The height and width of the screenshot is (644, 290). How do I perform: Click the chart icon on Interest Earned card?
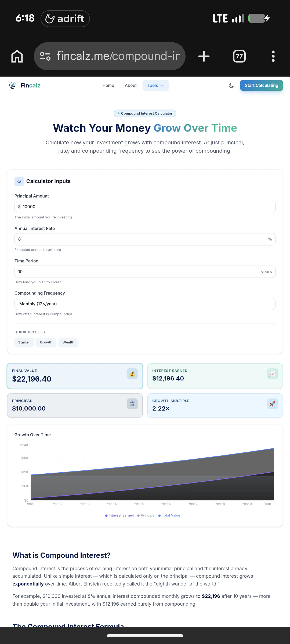273,374
